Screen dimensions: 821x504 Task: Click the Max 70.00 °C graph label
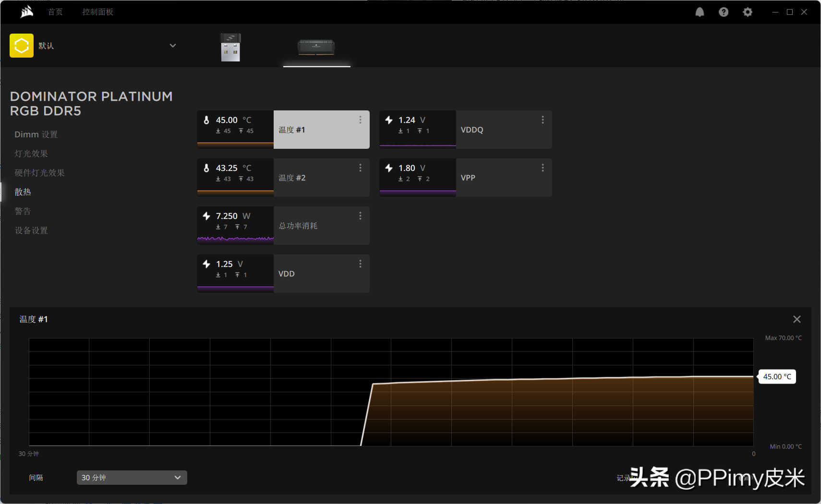point(783,338)
